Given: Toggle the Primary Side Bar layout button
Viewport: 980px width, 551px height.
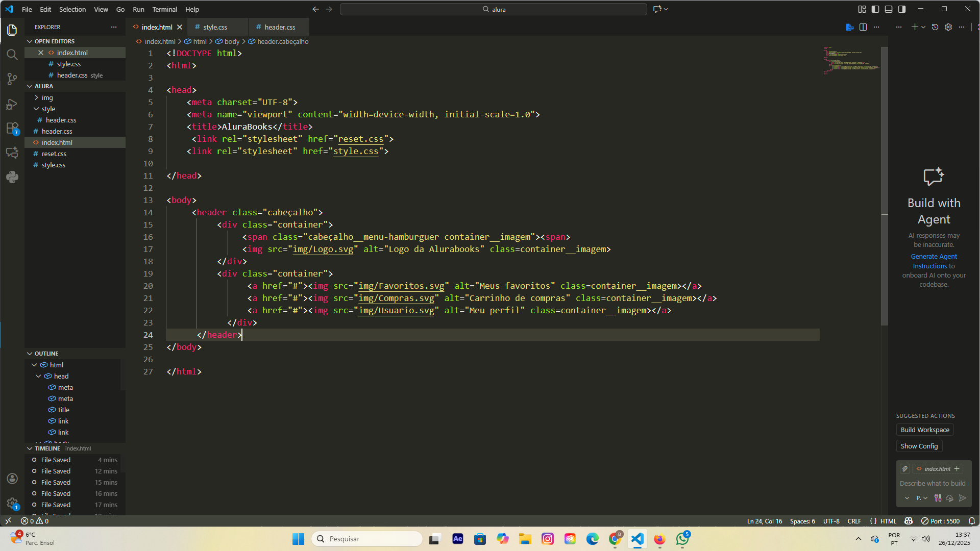Looking at the screenshot, I should coord(875,9).
